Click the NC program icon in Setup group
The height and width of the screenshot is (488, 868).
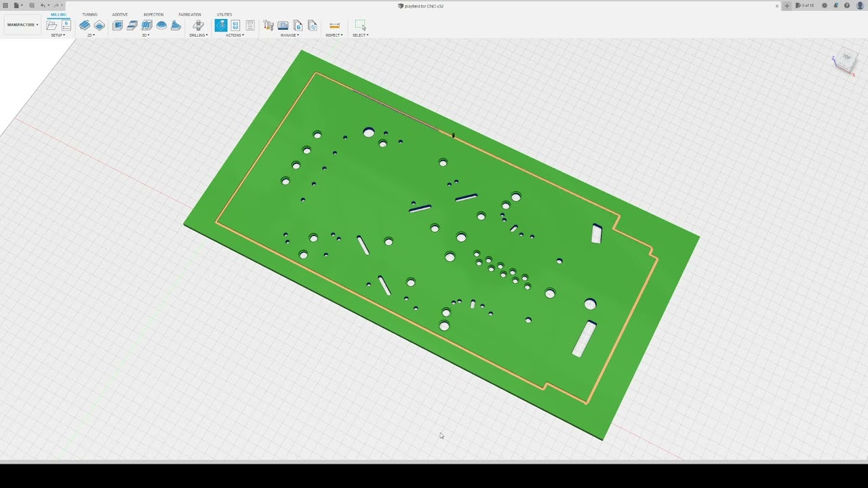point(66,26)
